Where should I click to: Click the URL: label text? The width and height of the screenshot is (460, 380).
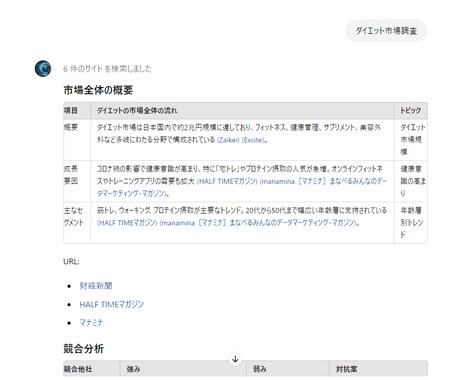pyautogui.click(x=71, y=262)
